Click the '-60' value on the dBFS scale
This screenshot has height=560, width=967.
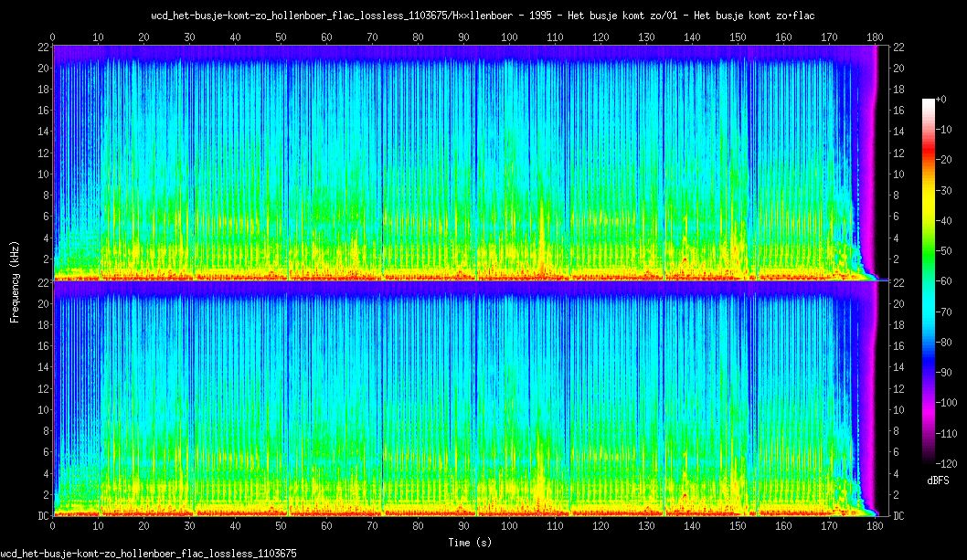(x=944, y=281)
